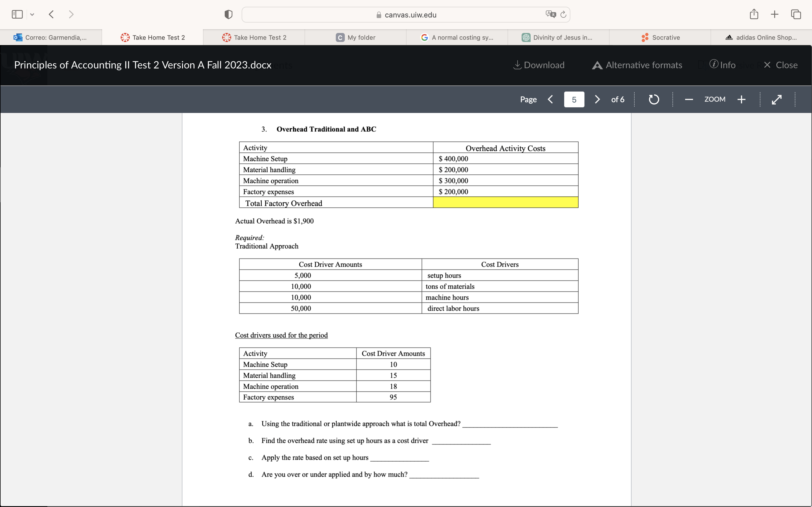Download the document
This screenshot has width=812, height=507.
(539, 65)
